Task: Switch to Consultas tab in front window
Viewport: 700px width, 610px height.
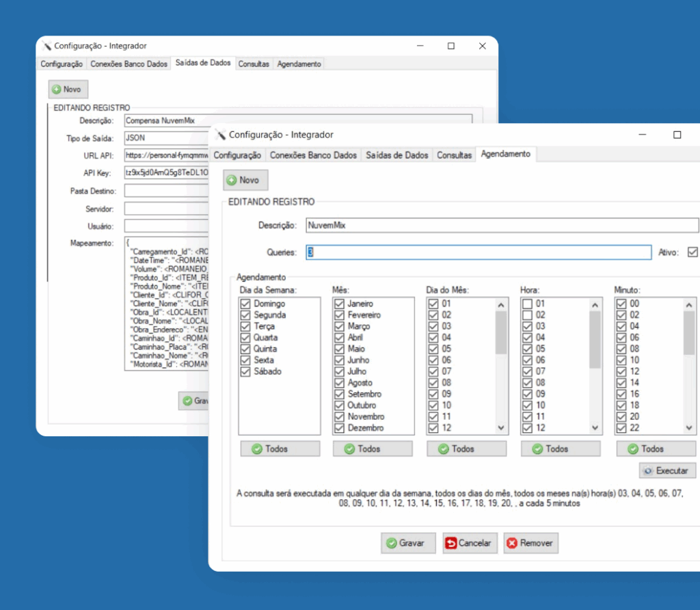Action: [x=455, y=155]
